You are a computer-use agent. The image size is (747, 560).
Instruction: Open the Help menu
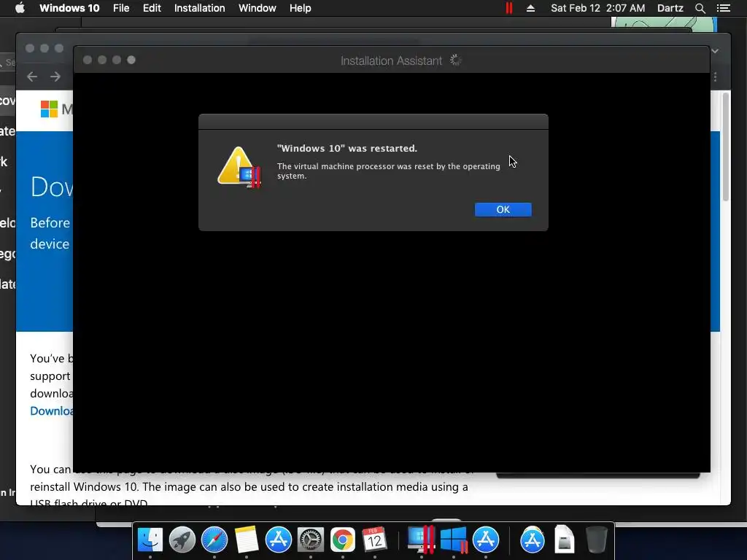pos(300,8)
